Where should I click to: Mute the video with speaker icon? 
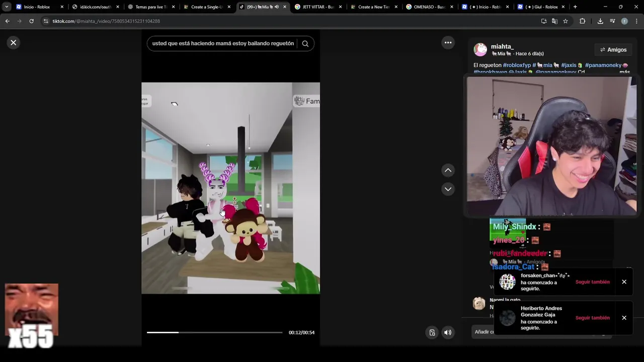click(x=448, y=332)
